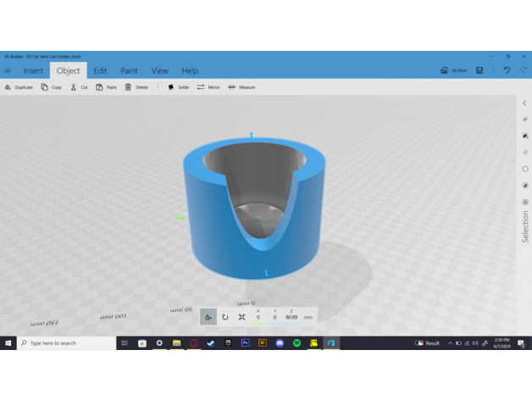Click Paste in the Object toolbar
The width and height of the screenshot is (532, 400).
pos(106,87)
